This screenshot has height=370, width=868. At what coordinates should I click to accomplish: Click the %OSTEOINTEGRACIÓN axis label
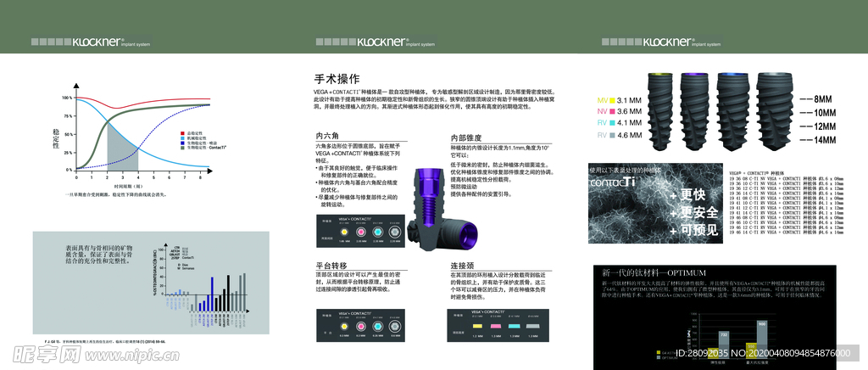pyautogui.click(x=153, y=272)
